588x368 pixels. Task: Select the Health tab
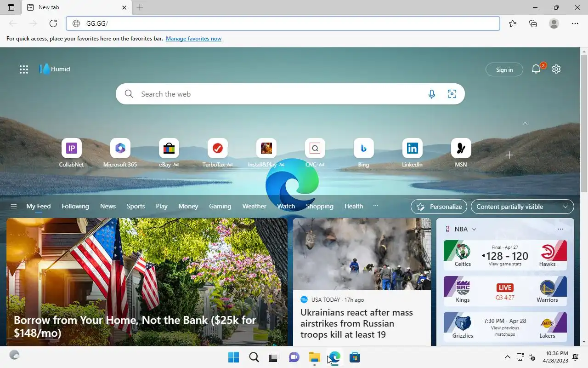(x=354, y=207)
